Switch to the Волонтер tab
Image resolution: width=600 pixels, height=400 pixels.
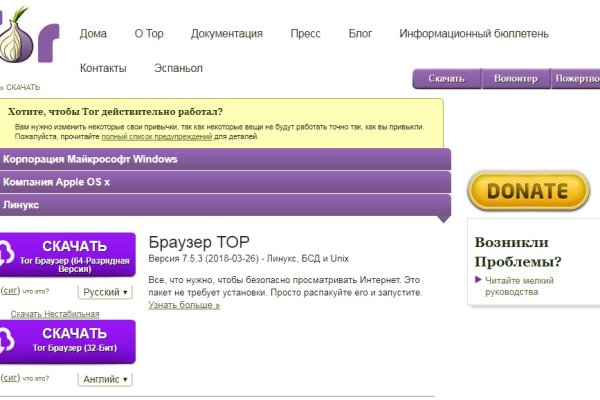point(514,79)
